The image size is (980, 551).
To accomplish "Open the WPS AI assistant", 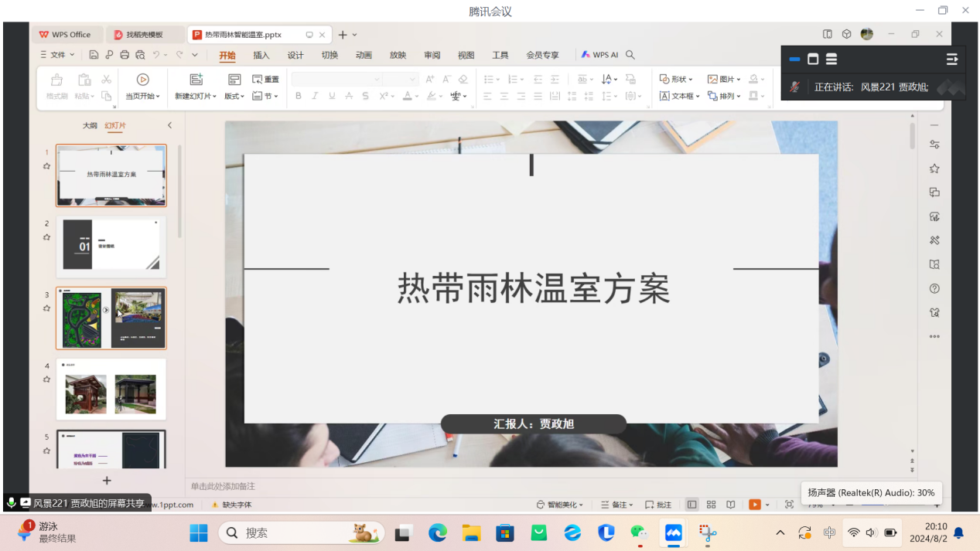I will tap(600, 55).
